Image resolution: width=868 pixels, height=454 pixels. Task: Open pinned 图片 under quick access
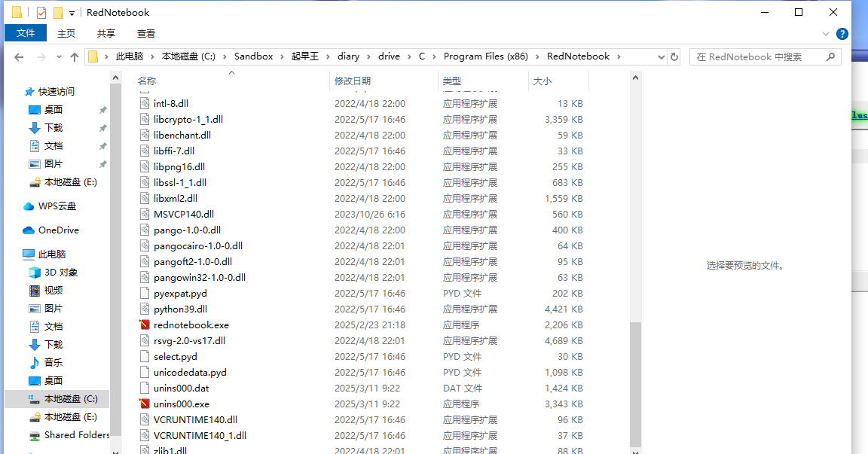53,164
